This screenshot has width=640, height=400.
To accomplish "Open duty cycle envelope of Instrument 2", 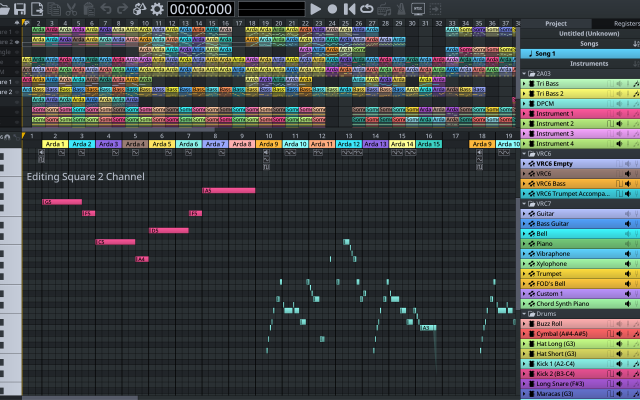I will (x=611, y=124).
